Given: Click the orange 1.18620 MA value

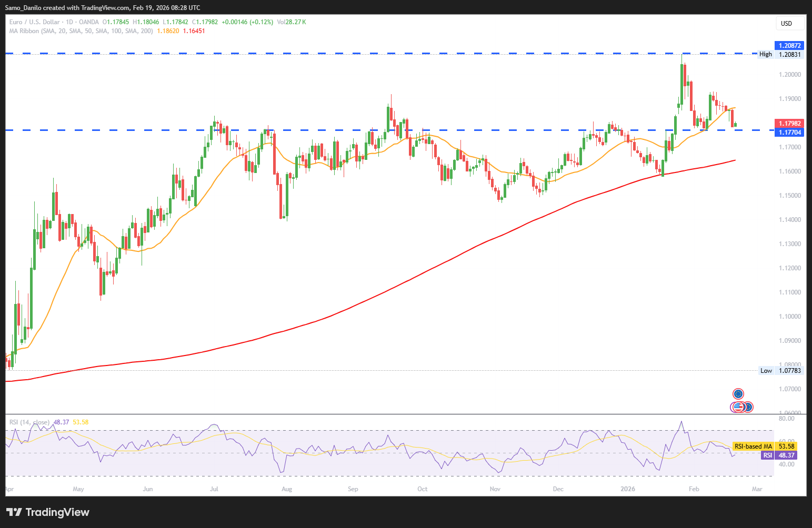Looking at the screenshot, I should (x=168, y=31).
